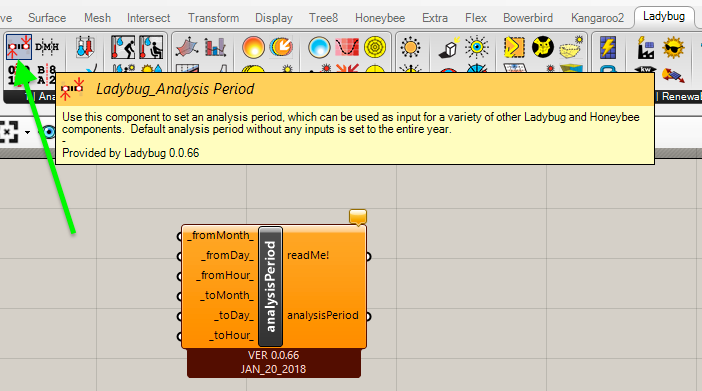This screenshot has width=702, height=391.
Task: Select the yellow concentric circles icon
Action: pyautogui.click(x=375, y=47)
